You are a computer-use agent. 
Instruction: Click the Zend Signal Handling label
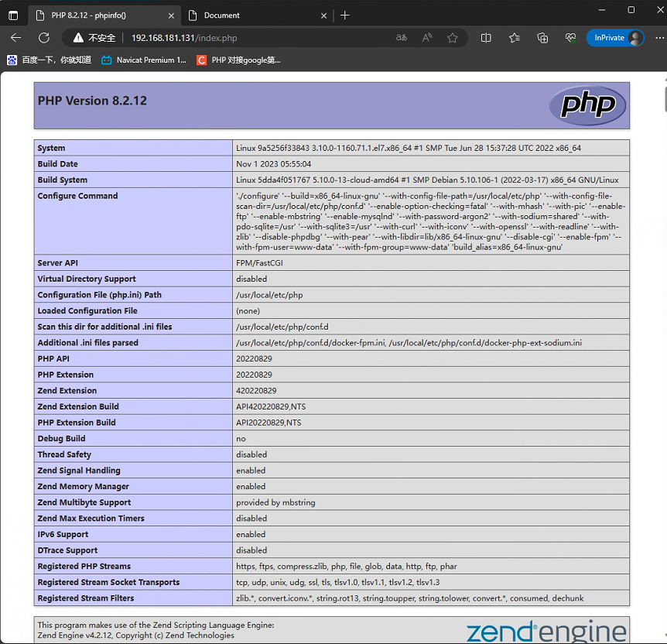point(79,471)
